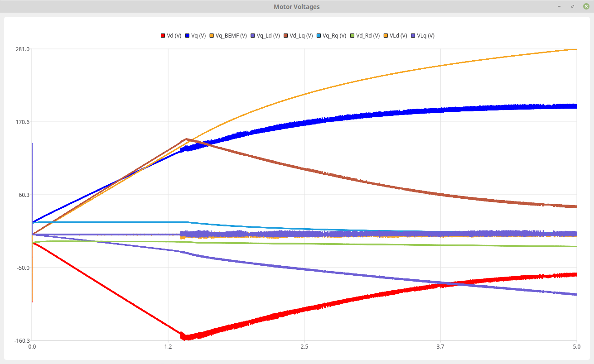The height and width of the screenshot is (364, 594).
Task: Click the Motor Voltages title bar text
Action: pos(296,7)
